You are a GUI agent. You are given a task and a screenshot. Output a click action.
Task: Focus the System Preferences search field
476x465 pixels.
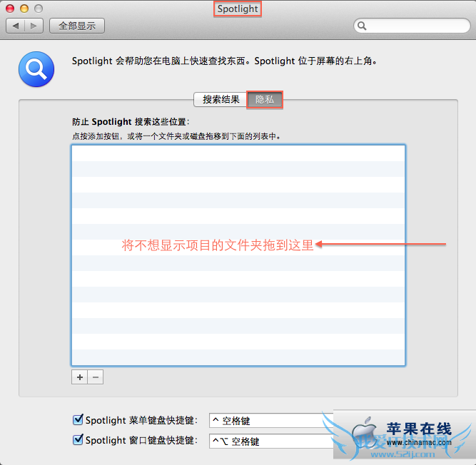(x=412, y=26)
